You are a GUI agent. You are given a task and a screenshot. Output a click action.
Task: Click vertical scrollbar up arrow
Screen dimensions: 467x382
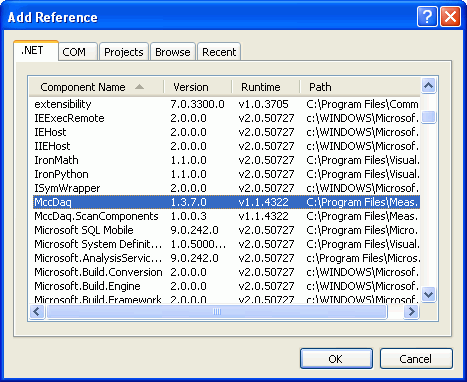pos(428,86)
